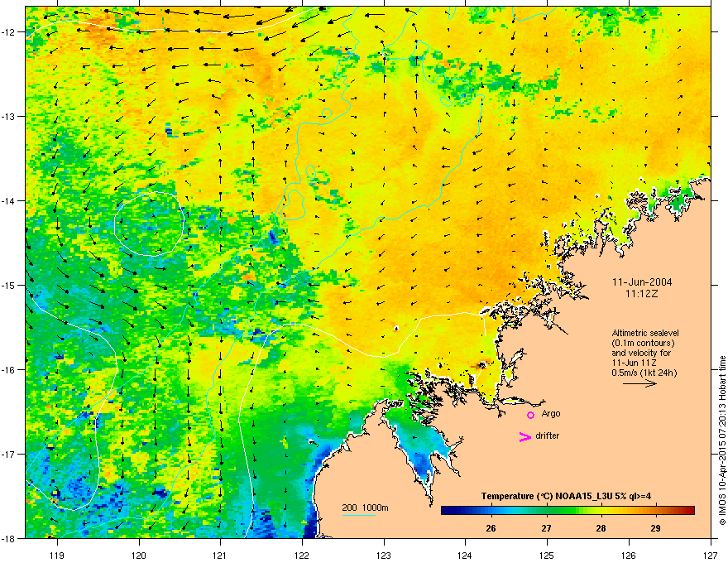The width and height of the screenshot is (728, 563).
Task: Click the time label 11:12Z
Action: coord(642,294)
